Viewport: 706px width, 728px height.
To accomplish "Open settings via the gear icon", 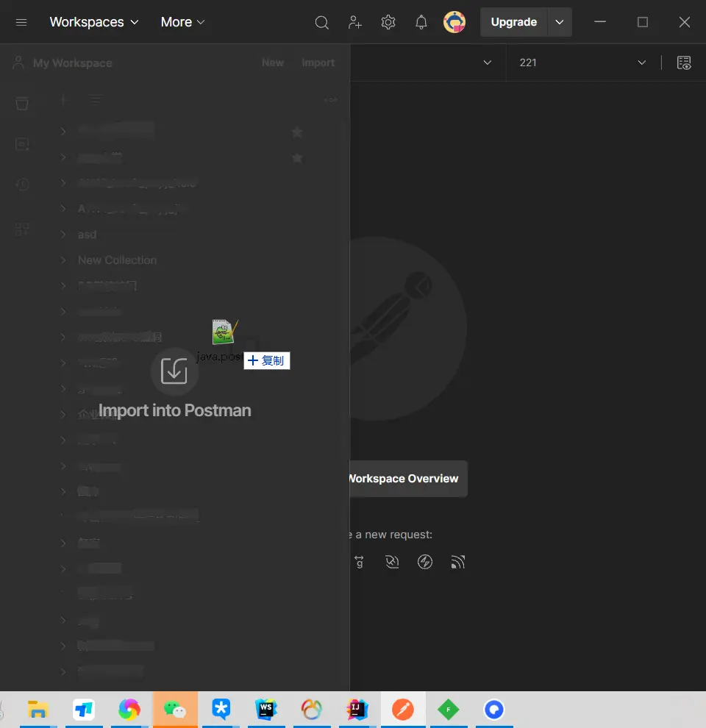I will [388, 22].
